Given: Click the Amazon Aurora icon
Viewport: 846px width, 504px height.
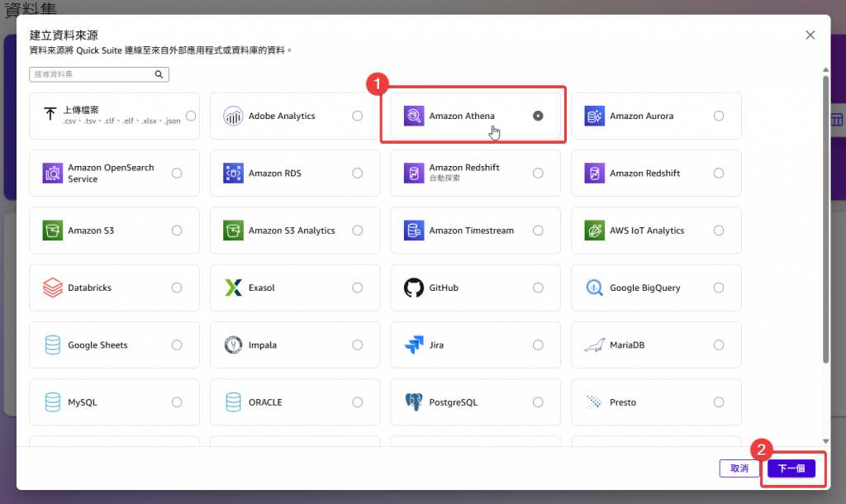Looking at the screenshot, I should point(595,116).
